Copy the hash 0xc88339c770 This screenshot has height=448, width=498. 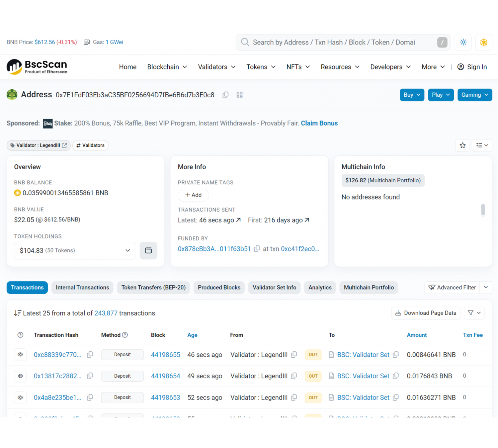click(90, 355)
